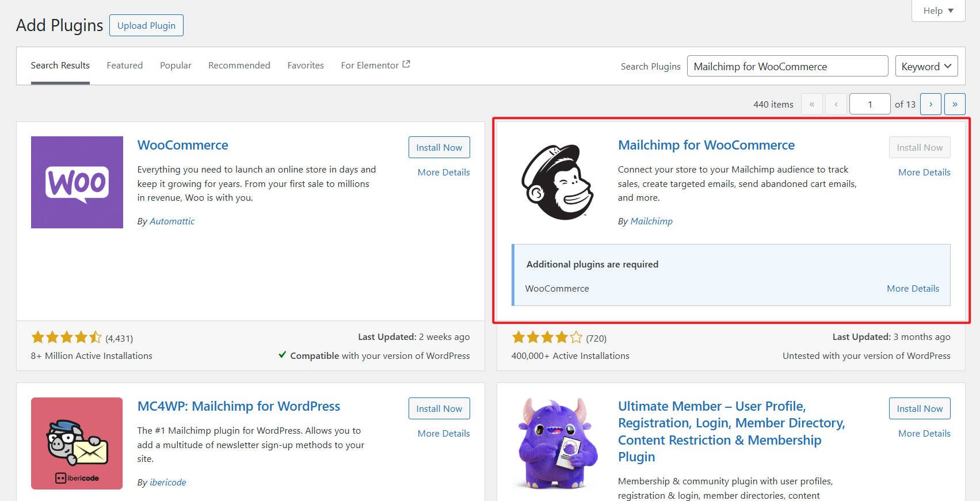
Task: Open the Popular plugins tab
Action: click(x=176, y=66)
